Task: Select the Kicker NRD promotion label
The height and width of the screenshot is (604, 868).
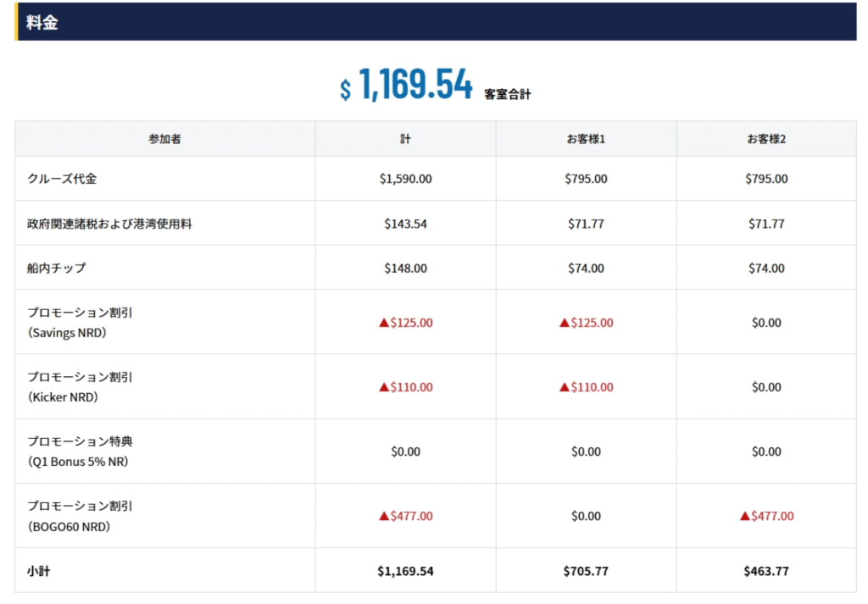Action: [80, 386]
